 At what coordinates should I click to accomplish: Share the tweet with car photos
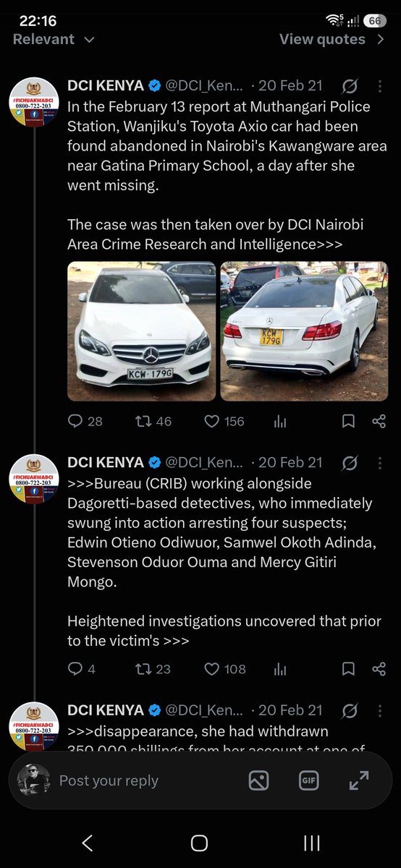coord(379,421)
